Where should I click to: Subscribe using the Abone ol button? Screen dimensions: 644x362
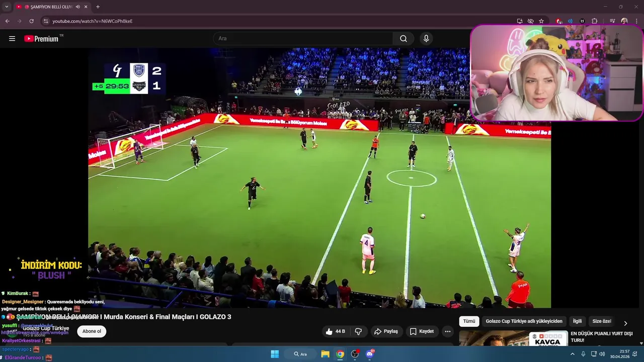92,331
